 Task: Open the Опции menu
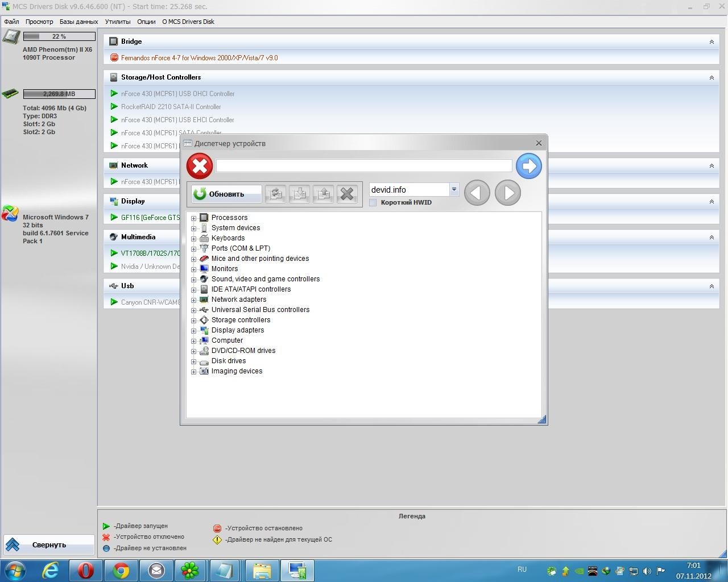146,22
